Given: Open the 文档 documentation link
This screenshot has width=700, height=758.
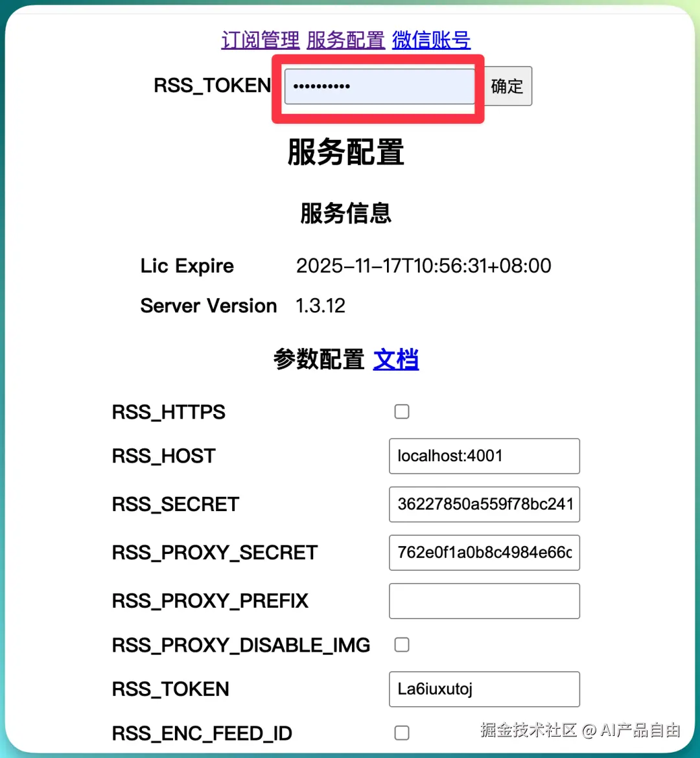Looking at the screenshot, I should pyautogui.click(x=396, y=359).
